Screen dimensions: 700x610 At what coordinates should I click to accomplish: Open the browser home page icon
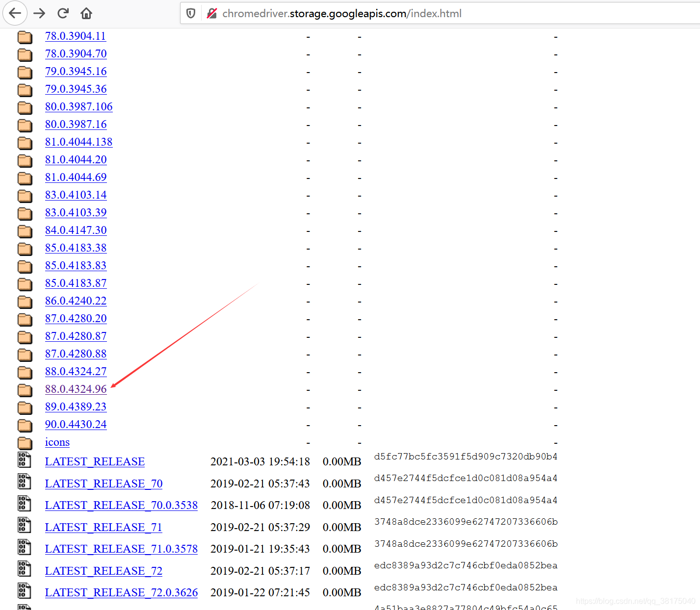86,13
